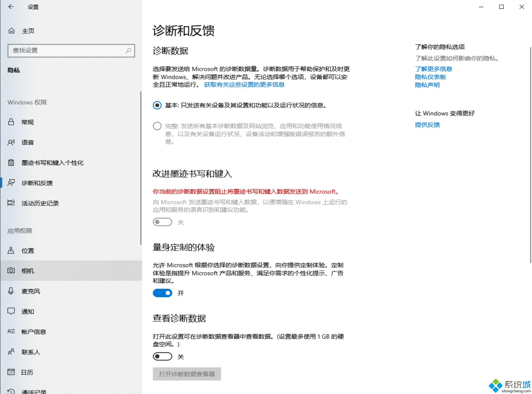Image resolution: width=532 pixels, height=394 pixels.
Task: Click the main page vertical scrollbar
Action: (531, 155)
